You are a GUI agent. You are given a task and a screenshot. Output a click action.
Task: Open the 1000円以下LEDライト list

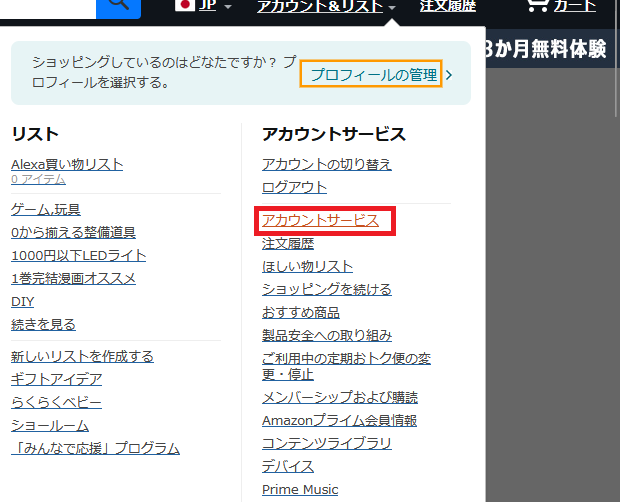[78, 255]
